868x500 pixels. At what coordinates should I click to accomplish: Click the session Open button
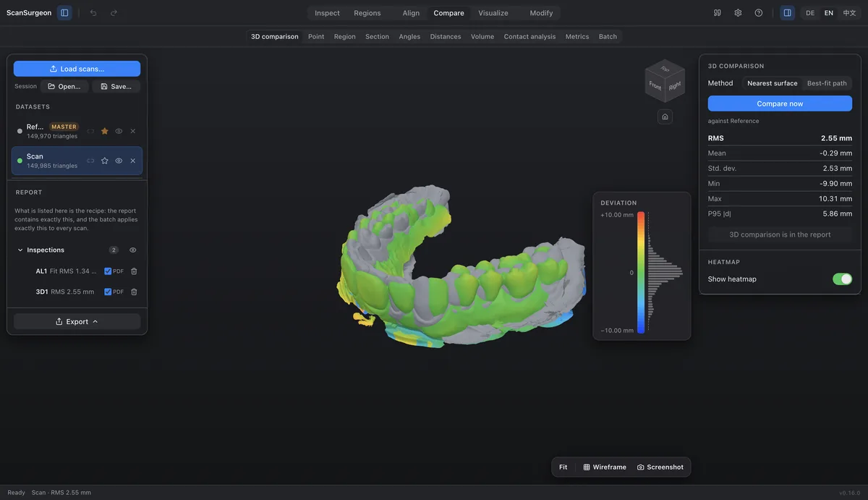coord(64,87)
